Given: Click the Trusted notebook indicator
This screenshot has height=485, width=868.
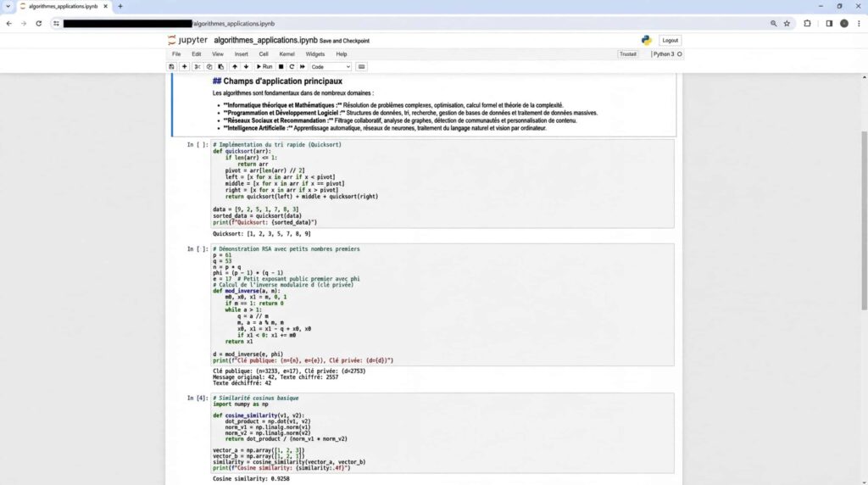Looking at the screenshot, I should pos(628,54).
